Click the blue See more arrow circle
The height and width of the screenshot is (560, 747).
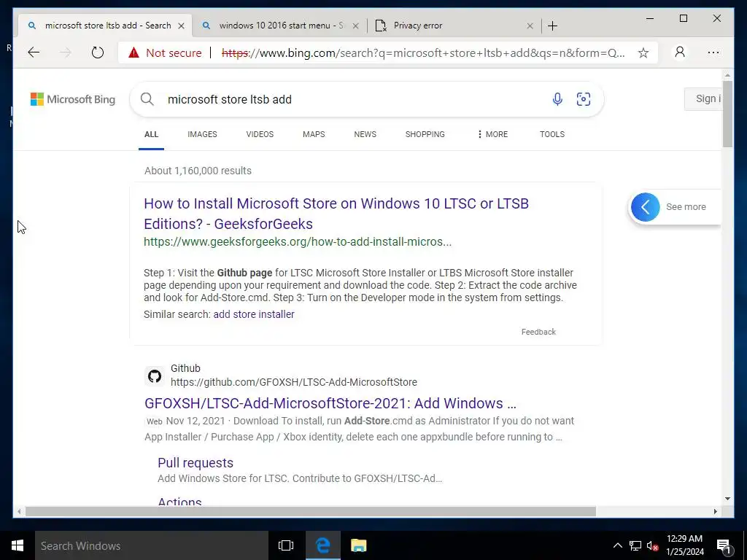pyautogui.click(x=646, y=206)
